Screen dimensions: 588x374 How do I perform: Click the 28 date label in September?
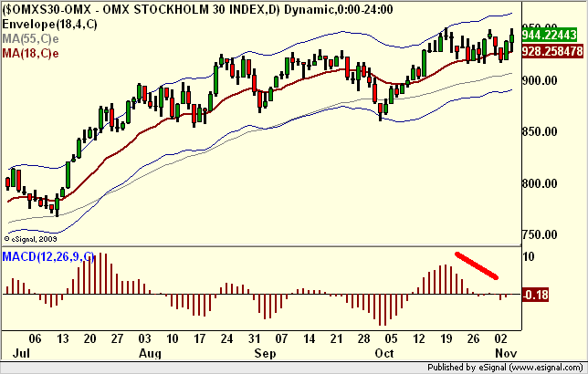(363, 338)
